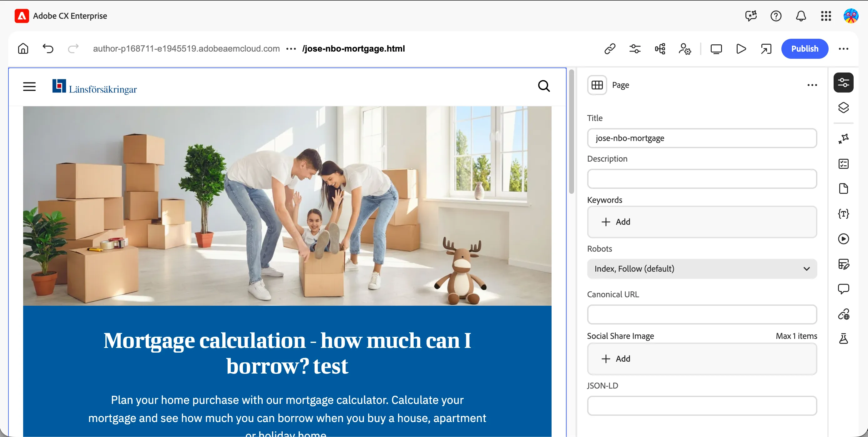Start preview mode with play icon
Viewport: 868px width, 437px height.
pos(741,49)
